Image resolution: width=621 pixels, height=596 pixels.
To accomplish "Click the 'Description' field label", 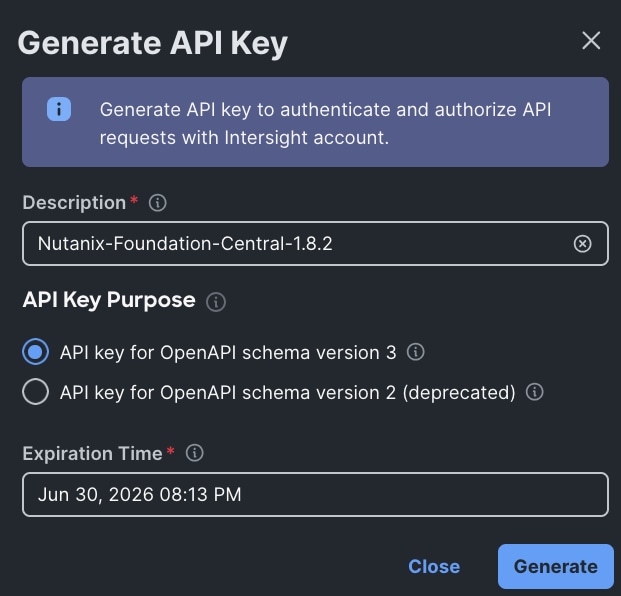I will click(x=74, y=203).
